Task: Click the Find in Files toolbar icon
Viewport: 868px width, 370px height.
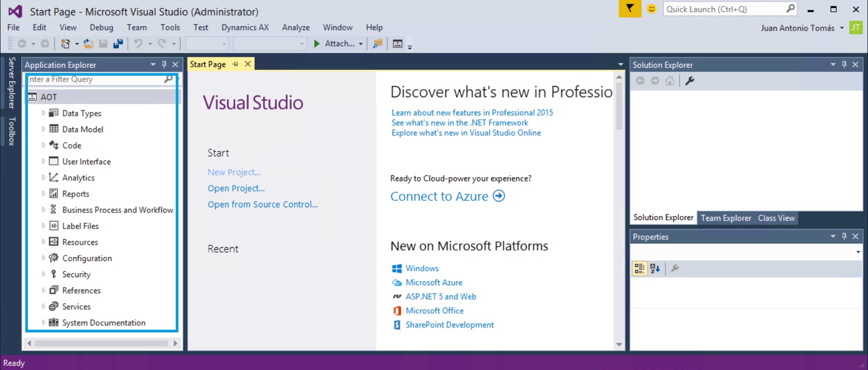Action: (x=378, y=43)
